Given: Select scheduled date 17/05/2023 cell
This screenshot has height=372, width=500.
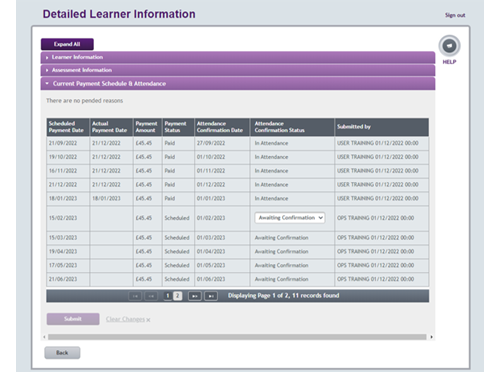Looking at the screenshot, I should [68, 265].
